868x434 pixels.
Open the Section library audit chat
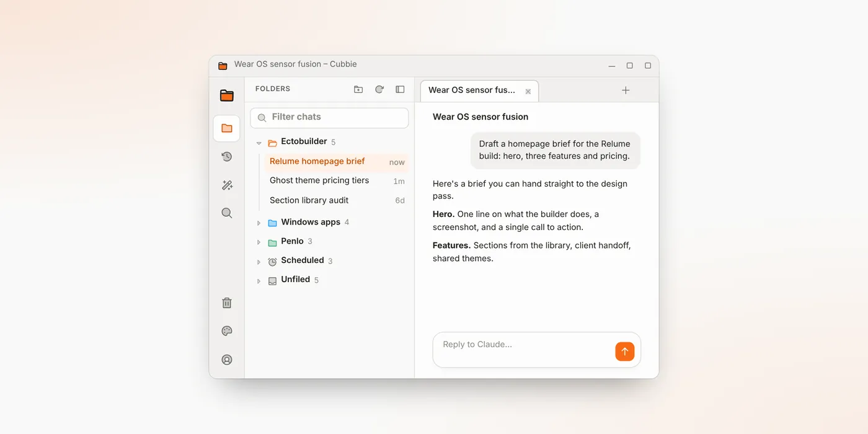click(x=337, y=200)
